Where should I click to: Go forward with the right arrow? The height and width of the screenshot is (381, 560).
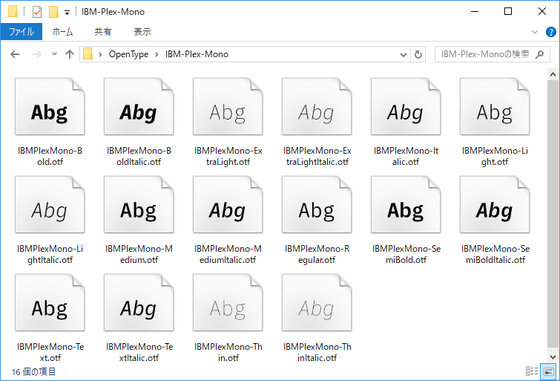point(37,54)
